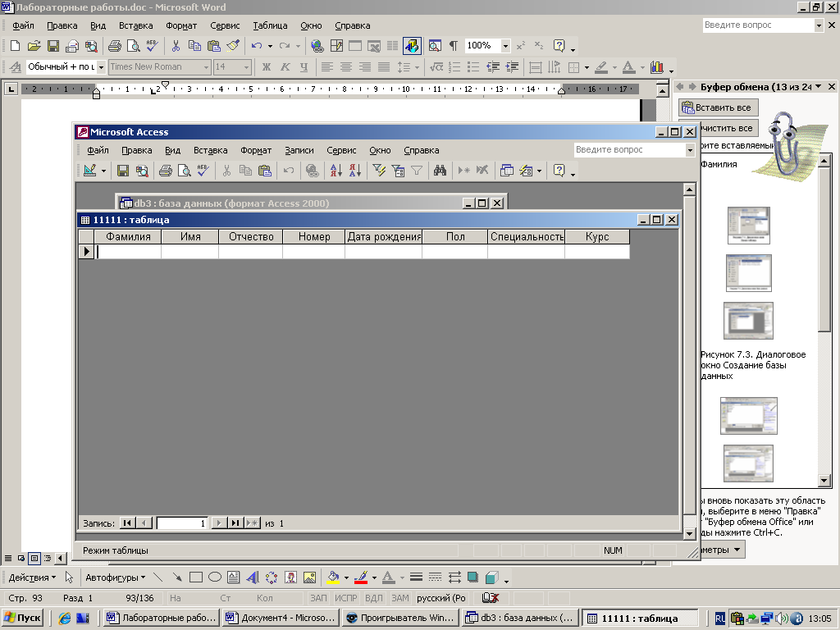The image size is (840, 630).
Task: Click the Find binoculars icon in Access
Action: click(x=440, y=171)
